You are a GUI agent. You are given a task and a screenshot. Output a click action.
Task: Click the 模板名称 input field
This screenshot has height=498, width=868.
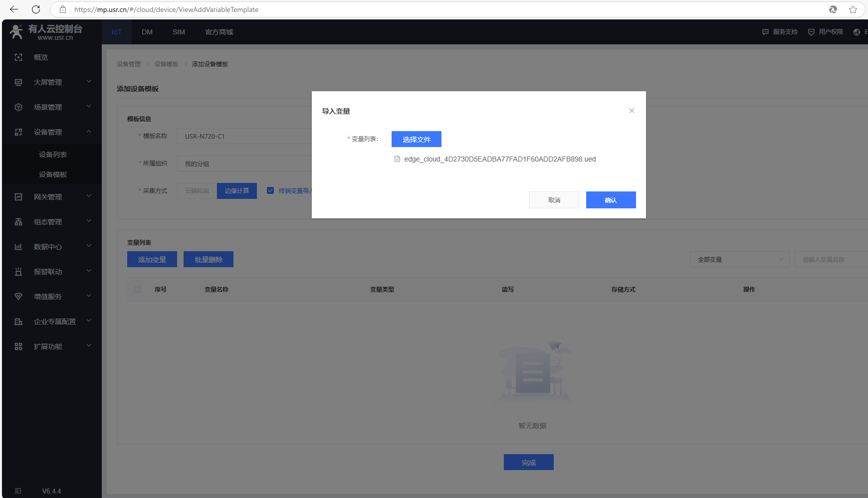coord(244,136)
